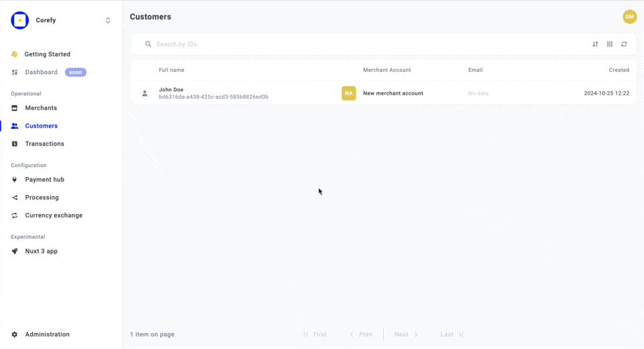Open 'New merchant account' link

(393, 93)
